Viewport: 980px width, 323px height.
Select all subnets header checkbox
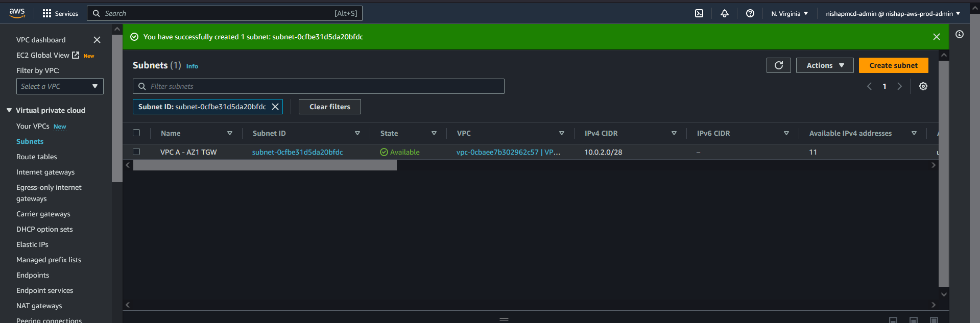(136, 133)
